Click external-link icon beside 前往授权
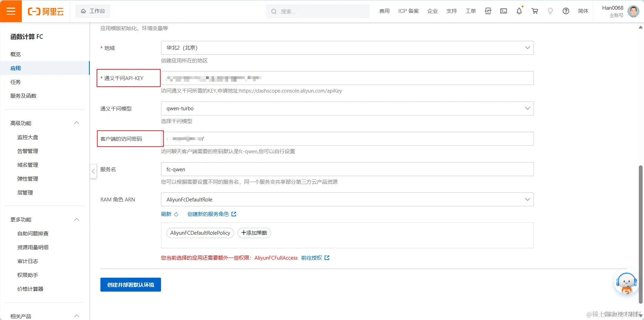 [327, 258]
